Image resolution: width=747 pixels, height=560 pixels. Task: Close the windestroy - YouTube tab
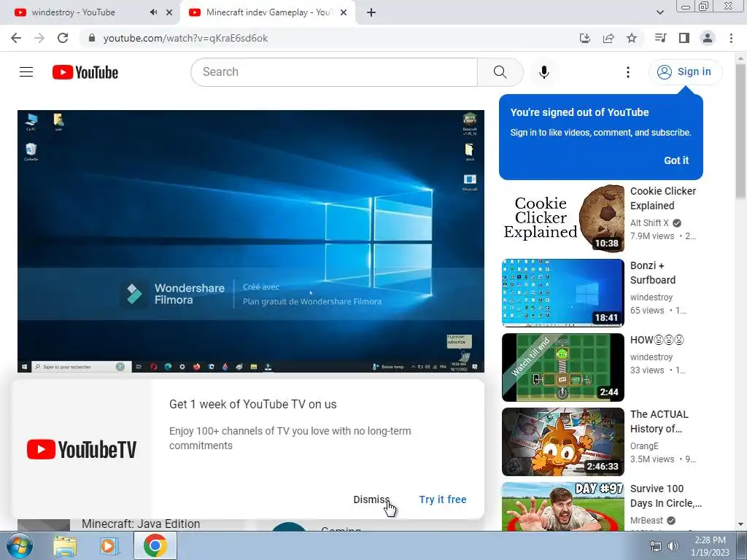(x=169, y=12)
